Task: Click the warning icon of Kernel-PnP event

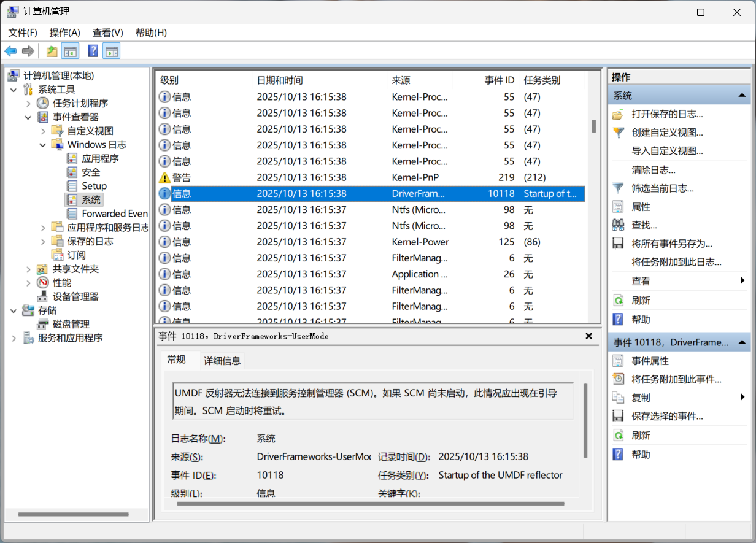Action: coord(164,177)
